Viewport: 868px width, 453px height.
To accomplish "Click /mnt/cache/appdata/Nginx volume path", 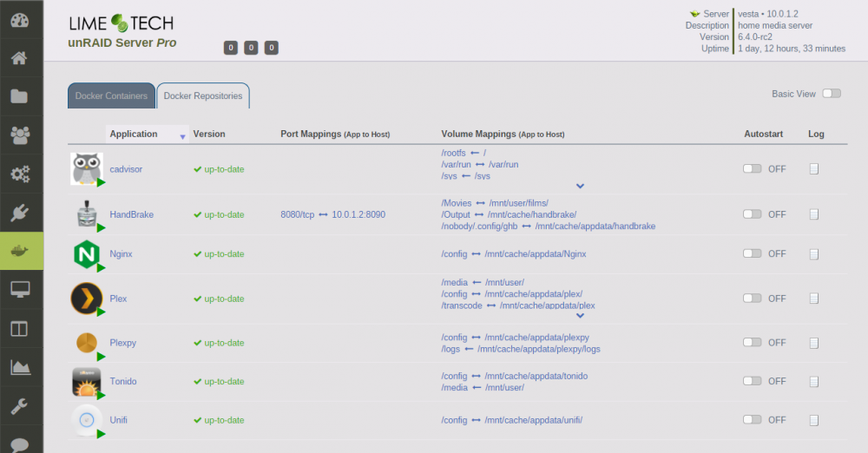I will click(x=536, y=254).
